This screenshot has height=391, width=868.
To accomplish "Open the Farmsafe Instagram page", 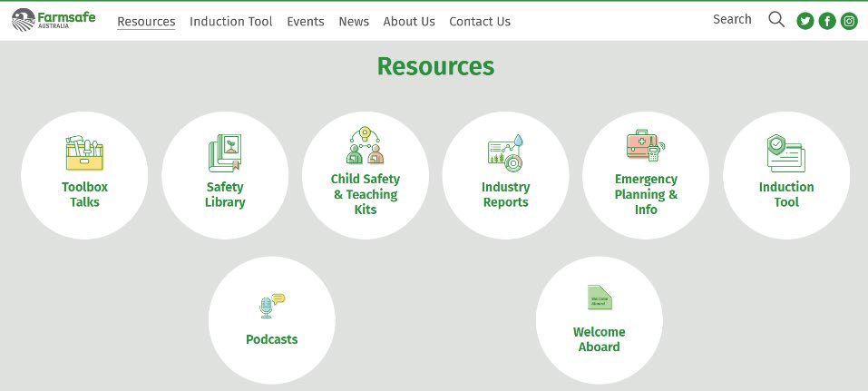I will (x=849, y=21).
